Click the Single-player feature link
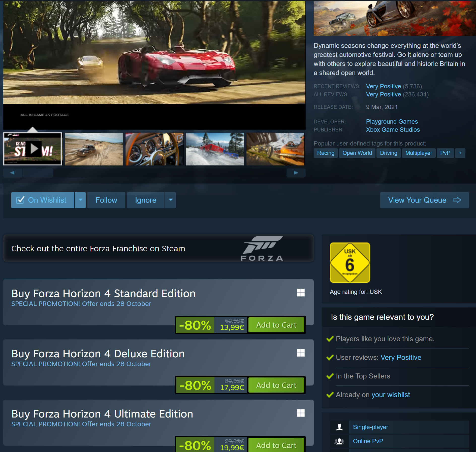Screen dimensions: 476x452 pyautogui.click(x=370, y=427)
